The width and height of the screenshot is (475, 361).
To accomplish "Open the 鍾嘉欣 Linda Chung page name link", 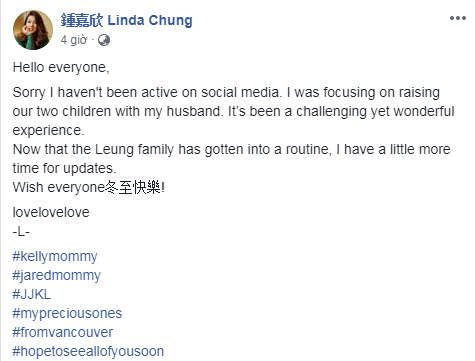I will 126,20.
